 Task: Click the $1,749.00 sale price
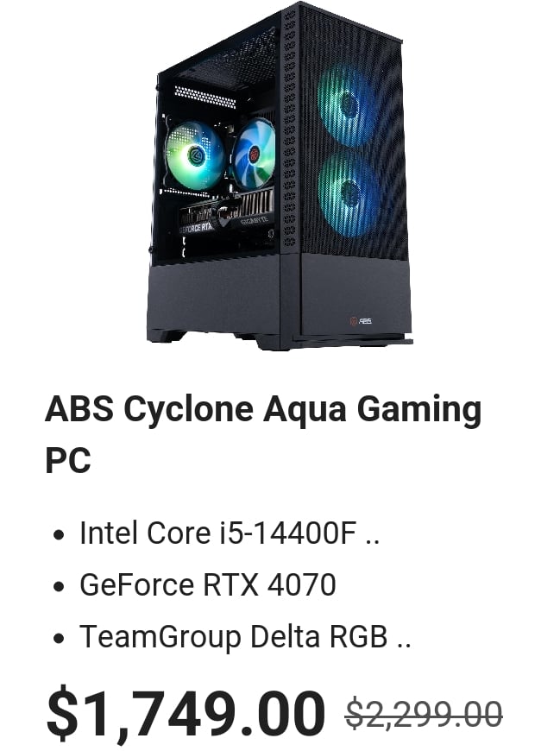click(186, 713)
